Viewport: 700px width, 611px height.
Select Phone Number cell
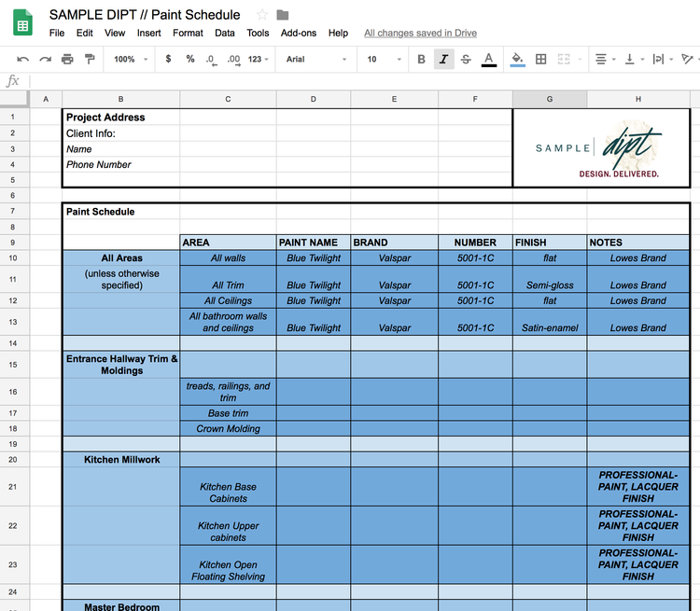121,165
